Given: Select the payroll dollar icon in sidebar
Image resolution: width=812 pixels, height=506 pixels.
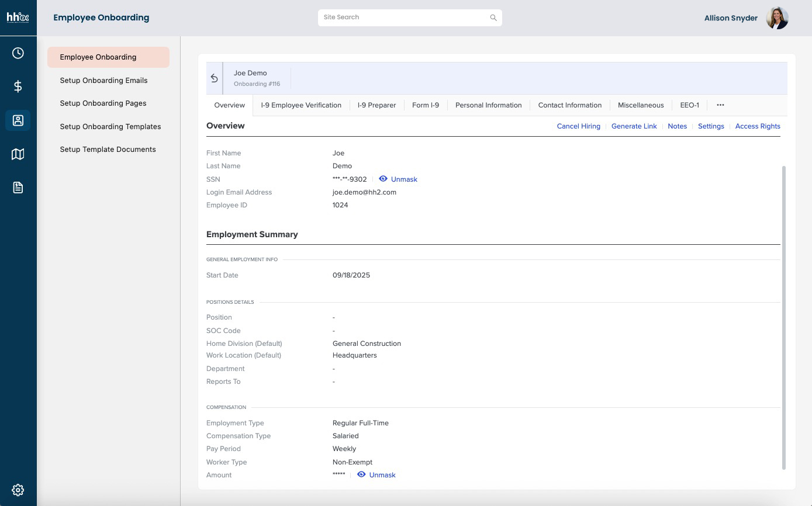Looking at the screenshot, I should tap(18, 86).
